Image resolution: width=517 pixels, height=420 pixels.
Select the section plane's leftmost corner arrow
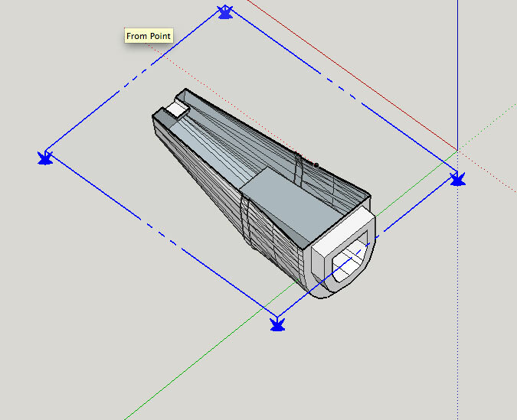click(45, 158)
